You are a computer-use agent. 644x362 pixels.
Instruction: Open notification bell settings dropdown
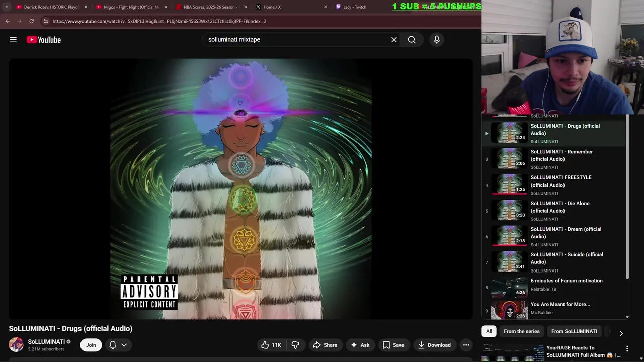[x=118, y=345]
